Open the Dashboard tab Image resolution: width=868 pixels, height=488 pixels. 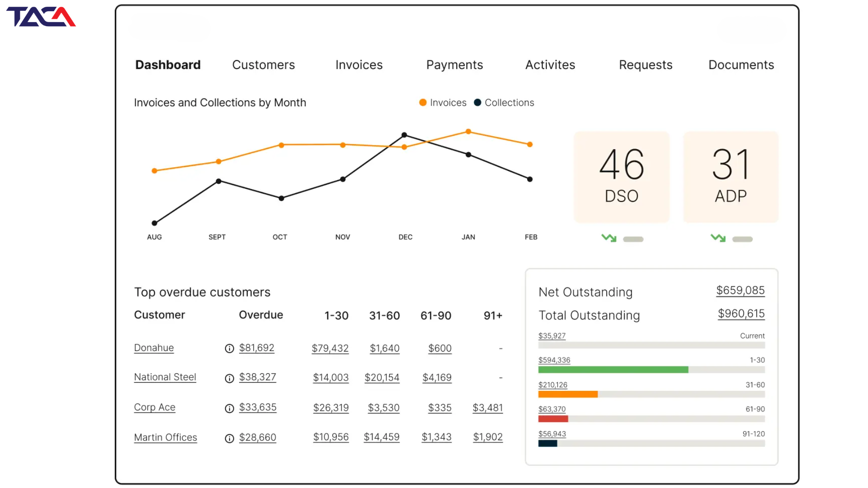coord(168,65)
